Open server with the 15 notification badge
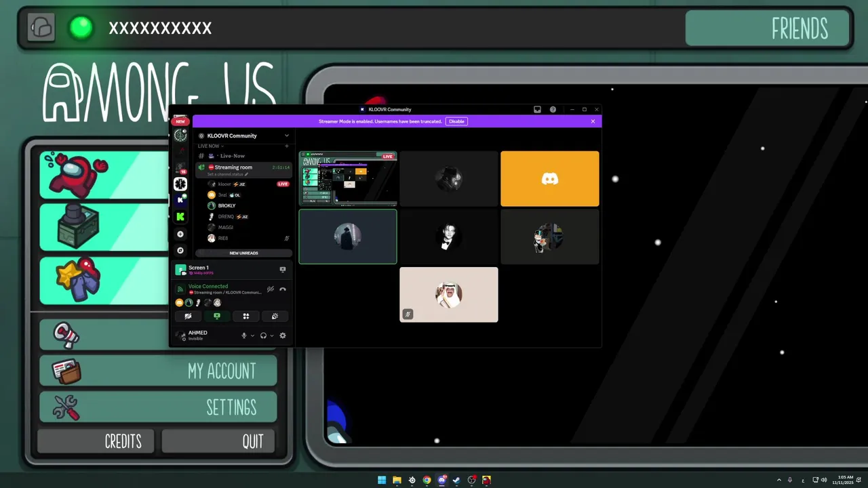Image resolution: width=868 pixels, height=488 pixels. (x=180, y=167)
